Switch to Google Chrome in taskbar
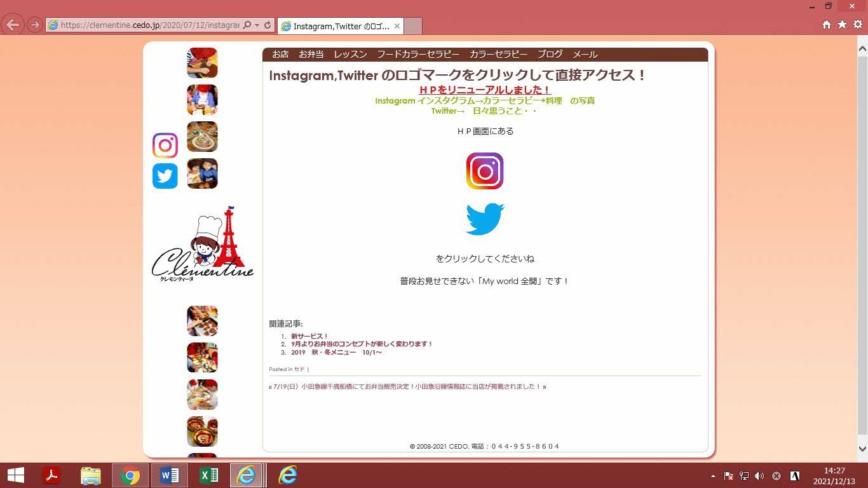The width and height of the screenshot is (868, 488). [x=130, y=475]
